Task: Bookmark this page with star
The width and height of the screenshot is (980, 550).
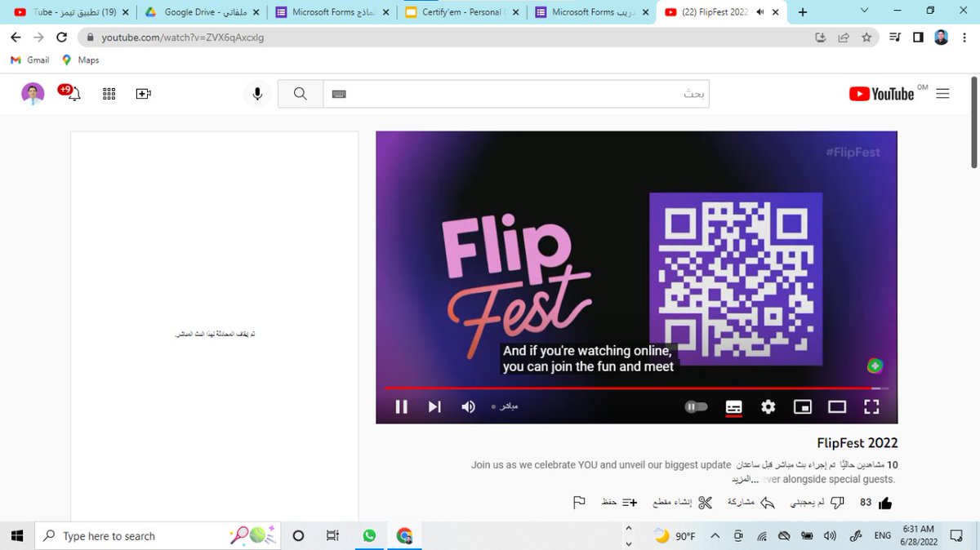Action: [x=866, y=38]
